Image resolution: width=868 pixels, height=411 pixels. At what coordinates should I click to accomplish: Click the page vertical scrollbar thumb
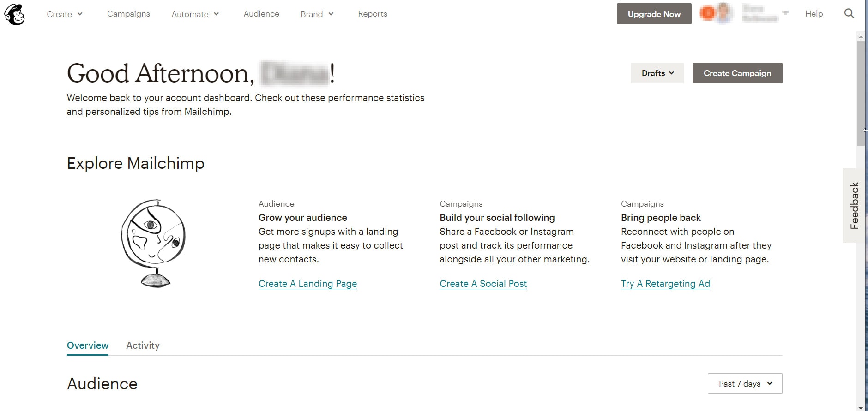coord(861,93)
